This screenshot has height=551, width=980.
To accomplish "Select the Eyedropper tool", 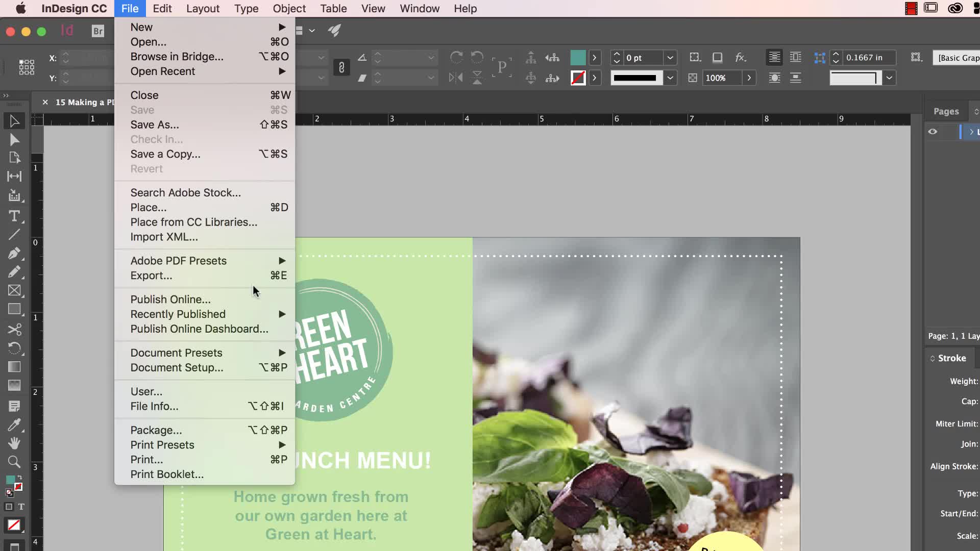I will (14, 424).
